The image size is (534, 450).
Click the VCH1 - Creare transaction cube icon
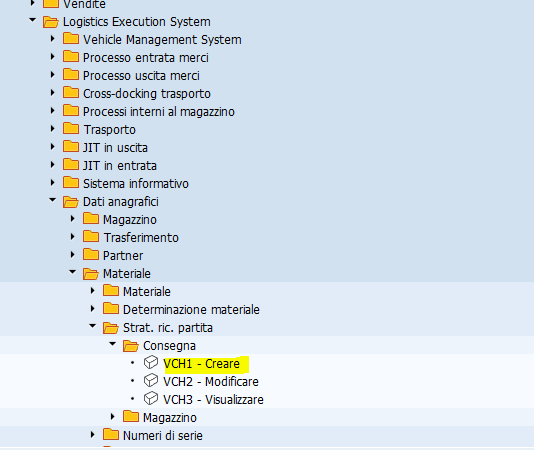tap(151, 362)
